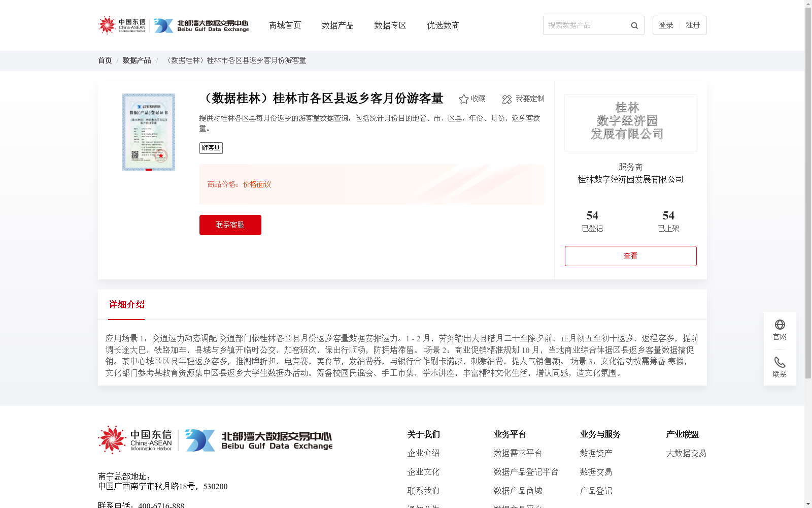Go to 数据产品 in the breadcrumb

(x=137, y=60)
